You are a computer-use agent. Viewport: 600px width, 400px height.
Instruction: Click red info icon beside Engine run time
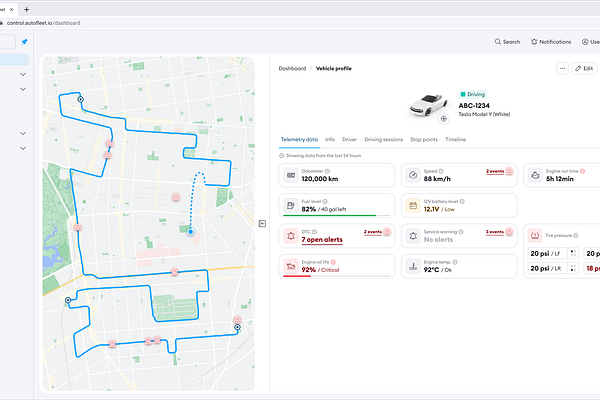tap(582, 171)
